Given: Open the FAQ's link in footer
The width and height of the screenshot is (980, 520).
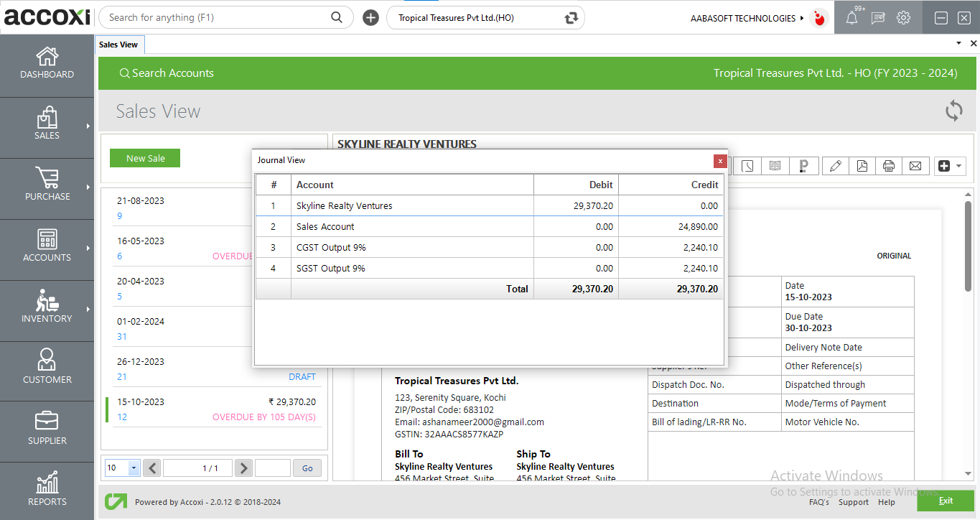Looking at the screenshot, I should [818, 502].
